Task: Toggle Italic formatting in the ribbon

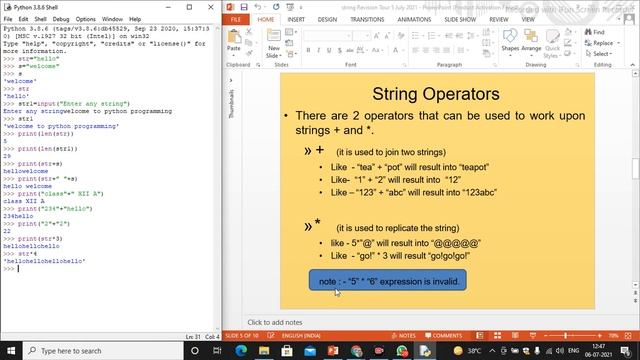Action: click(x=318, y=50)
